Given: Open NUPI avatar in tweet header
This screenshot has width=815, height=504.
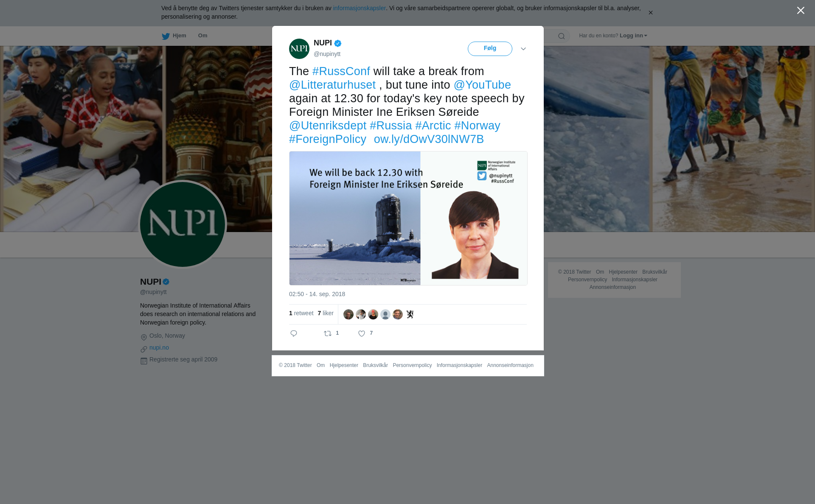Looking at the screenshot, I should tap(299, 49).
